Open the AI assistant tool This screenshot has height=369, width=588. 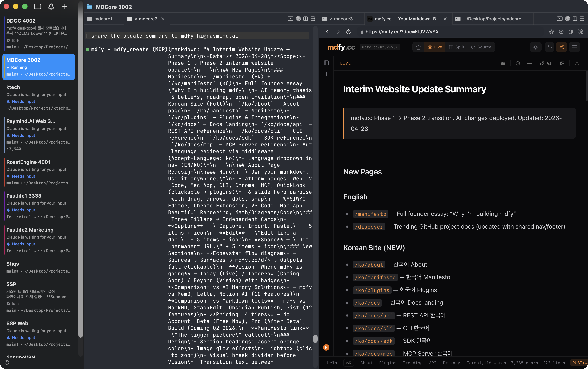[x=546, y=63]
